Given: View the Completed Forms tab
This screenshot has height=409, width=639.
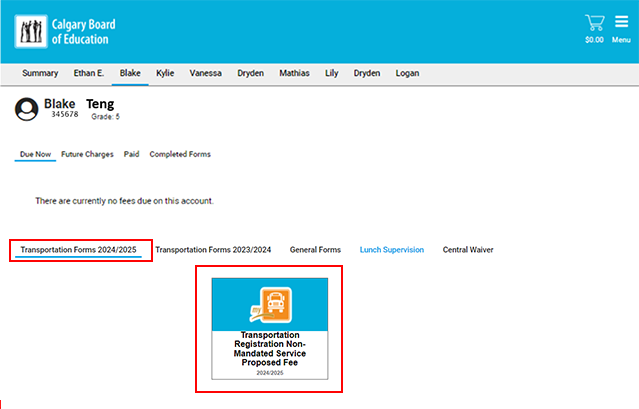Looking at the screenshot, I should pyautogui.click(x=180, y=155).
